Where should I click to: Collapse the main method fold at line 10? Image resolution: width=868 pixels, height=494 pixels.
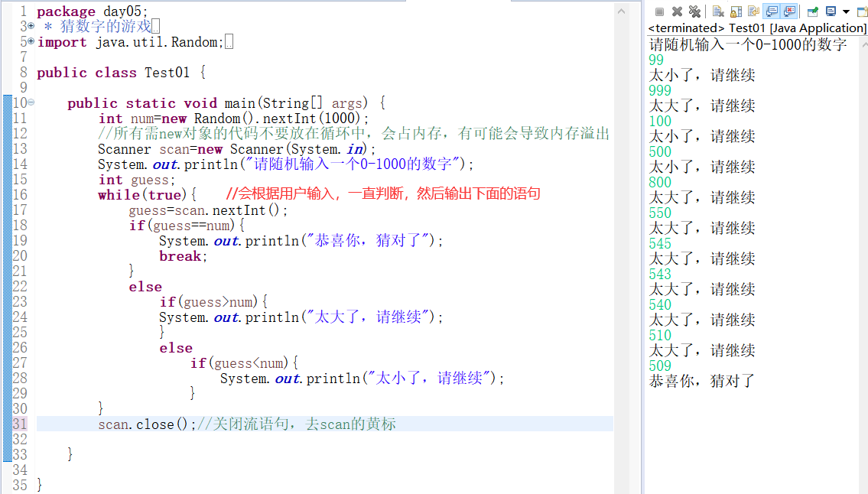tap(31, 102)
